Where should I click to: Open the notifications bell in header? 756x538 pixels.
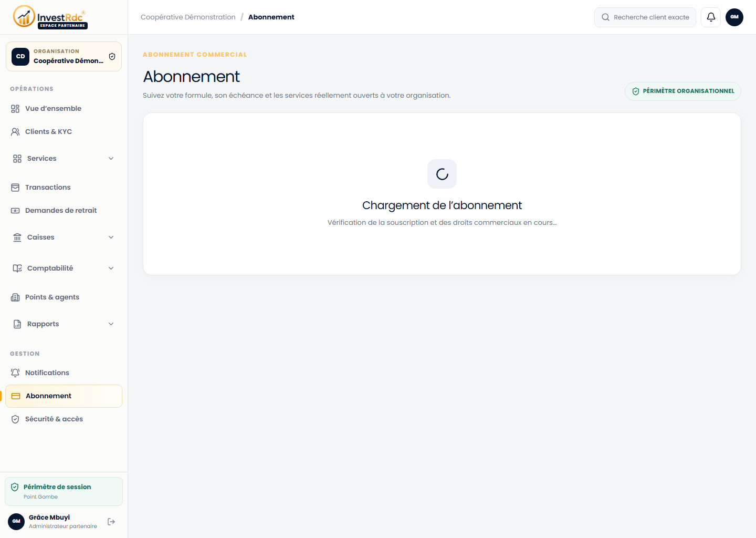pos(711,17)
